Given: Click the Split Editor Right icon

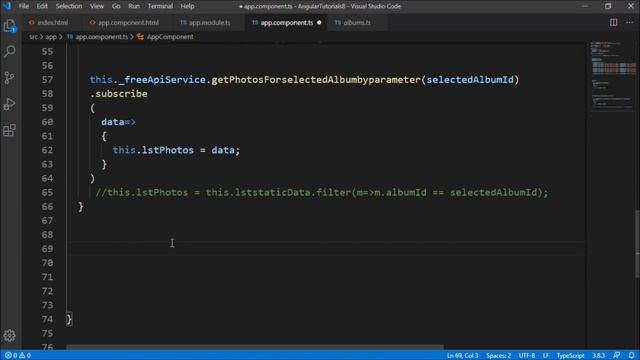Looking at the screenshot, I should tap(613, 22).
